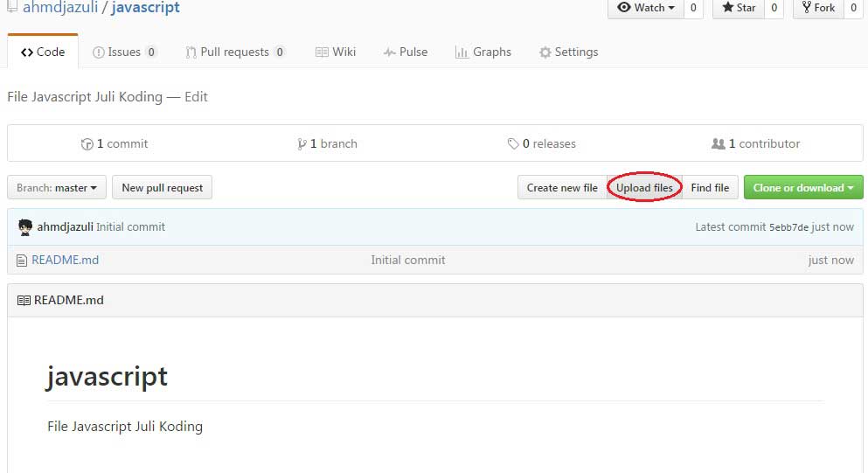Image resolution: width=868 pixels, height=473 pixels.
Task: Click the releases tag icon
Action: [x=513, y=144]
